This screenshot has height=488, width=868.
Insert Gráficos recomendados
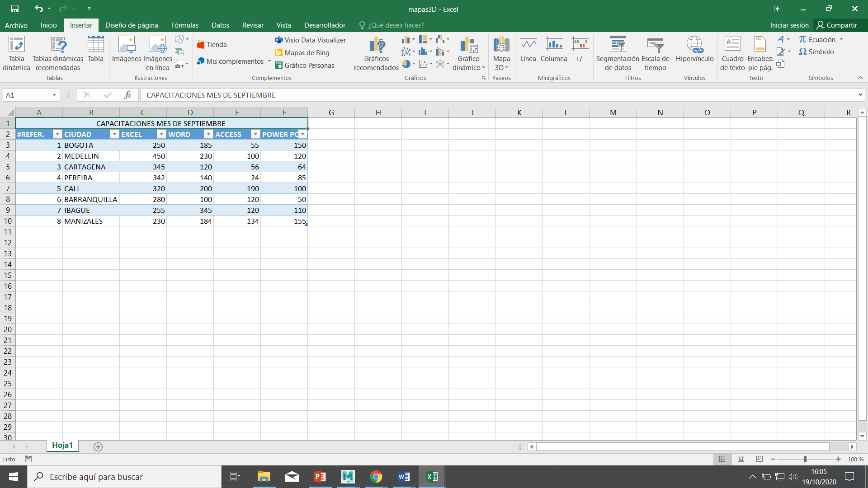pyautogui.click(x=376, y=53)
